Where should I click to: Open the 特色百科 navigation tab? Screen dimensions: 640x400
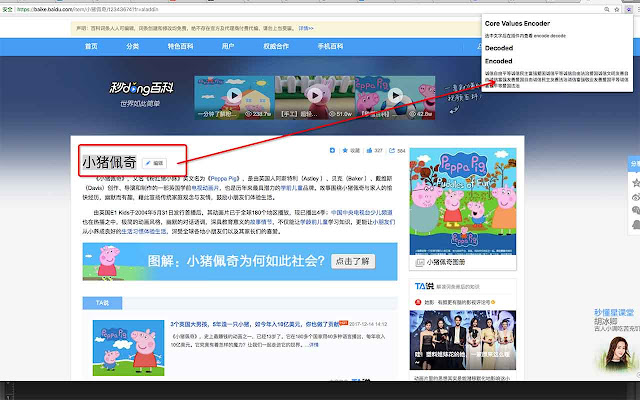pos(180,47)
